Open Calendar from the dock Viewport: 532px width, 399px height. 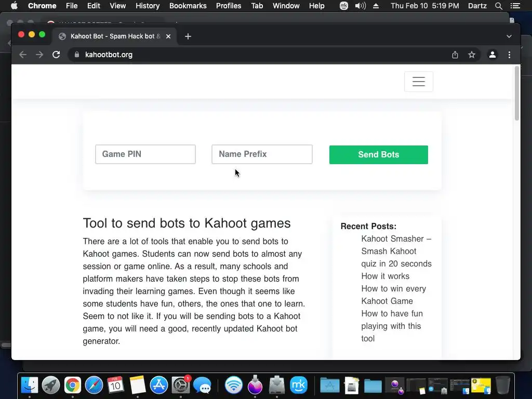[115, 385]
